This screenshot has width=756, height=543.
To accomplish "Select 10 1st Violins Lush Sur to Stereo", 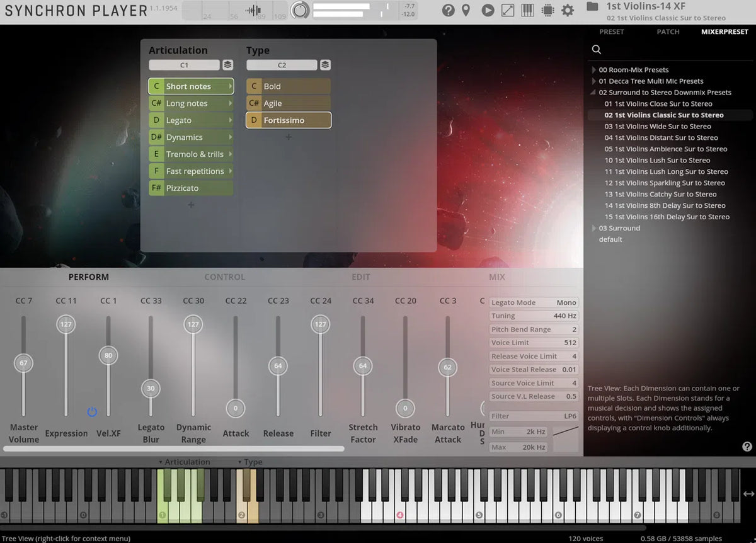I will [x=657, y=161].
